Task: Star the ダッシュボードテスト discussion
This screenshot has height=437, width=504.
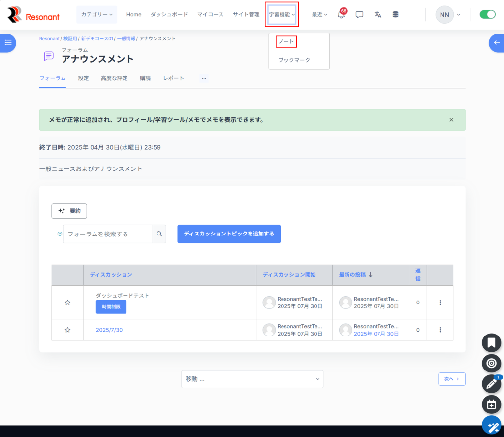Action: point(67,303)
